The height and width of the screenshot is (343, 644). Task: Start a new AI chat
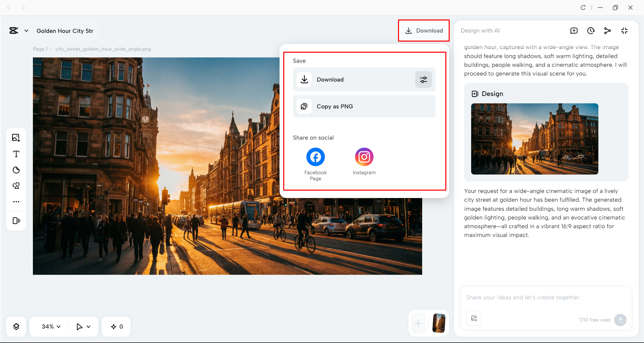(574, 31)
